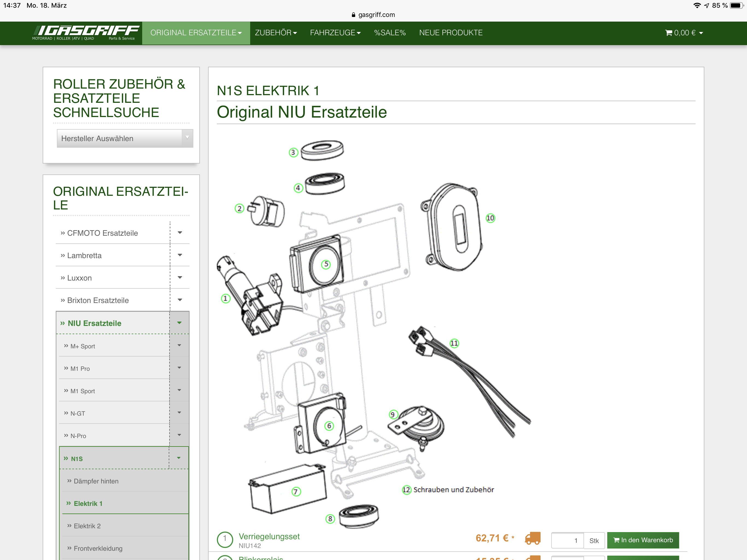Select part number 2 relay marker

(240, 209)
